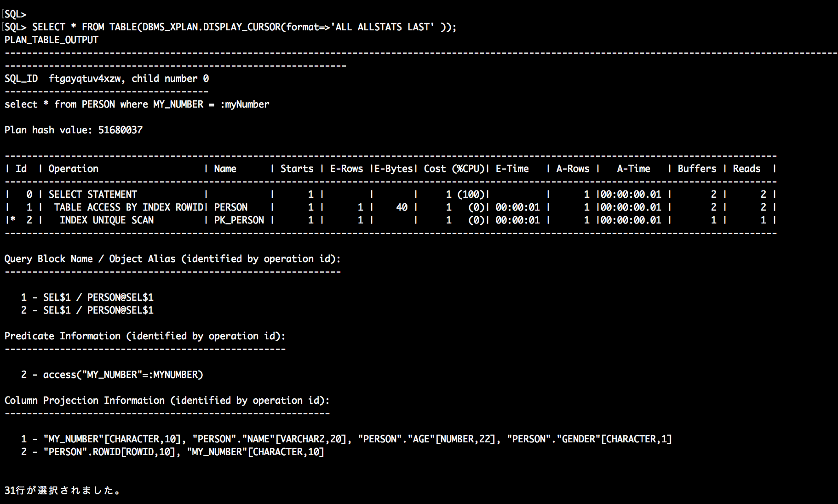Click the Operation column header
The width and height of the screenshot is (838, 504).
click(x=74, y=169)
